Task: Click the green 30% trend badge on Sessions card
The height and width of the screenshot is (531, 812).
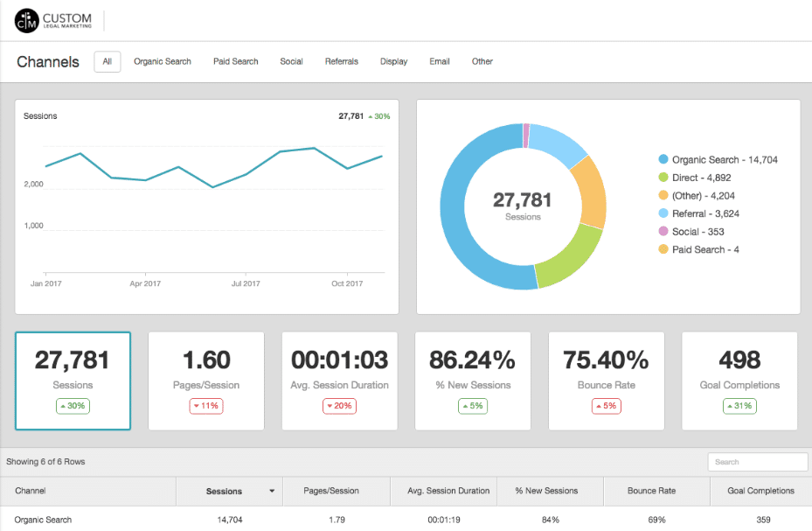Action: (73, 406)
